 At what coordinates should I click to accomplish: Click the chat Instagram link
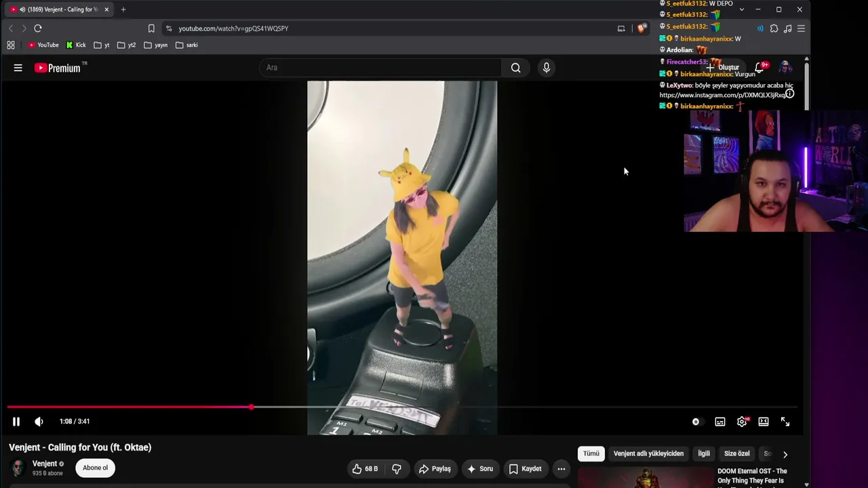coord(723,96)
